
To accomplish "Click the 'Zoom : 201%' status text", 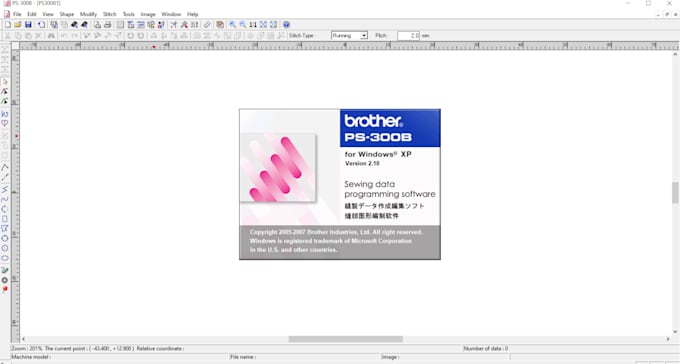I will coord(27,348).
